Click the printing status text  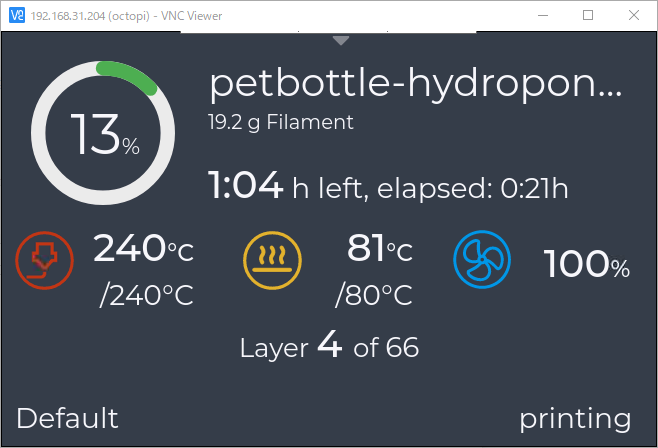(x=575, y=419)
